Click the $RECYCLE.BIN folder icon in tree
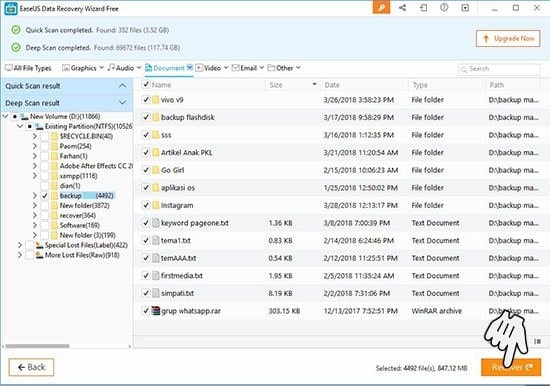550x386 pixels. tap(54, 136)
